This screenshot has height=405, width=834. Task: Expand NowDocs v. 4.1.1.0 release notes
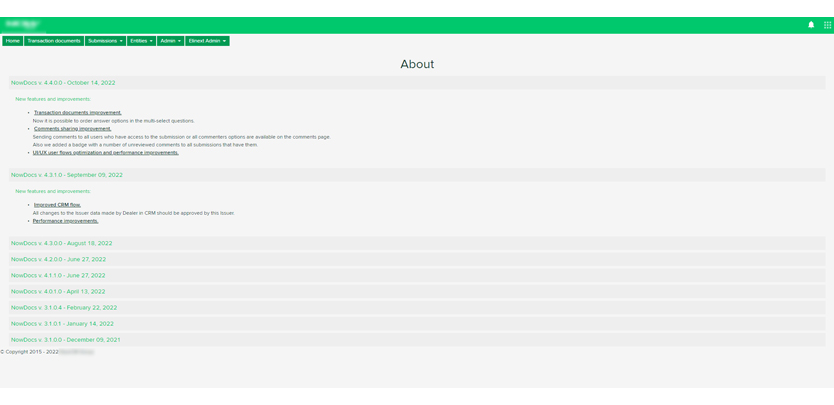click(58, 275)
